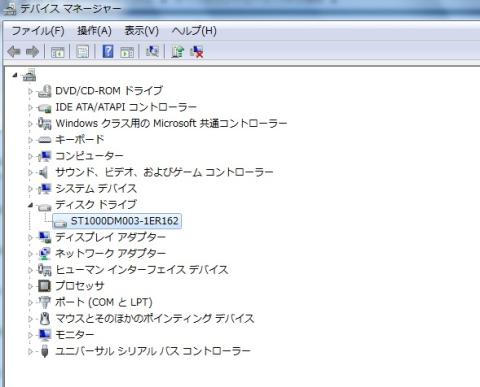The width and height of the screenshot is (480, 387).
Task: Click the computer root node icon
Action: tap(29, 75)
